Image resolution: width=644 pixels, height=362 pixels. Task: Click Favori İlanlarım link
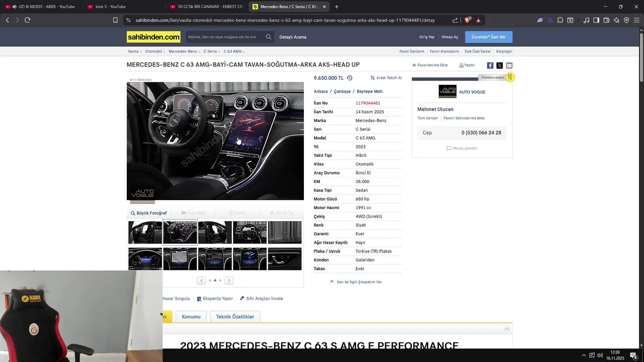[x=412, y=51]
